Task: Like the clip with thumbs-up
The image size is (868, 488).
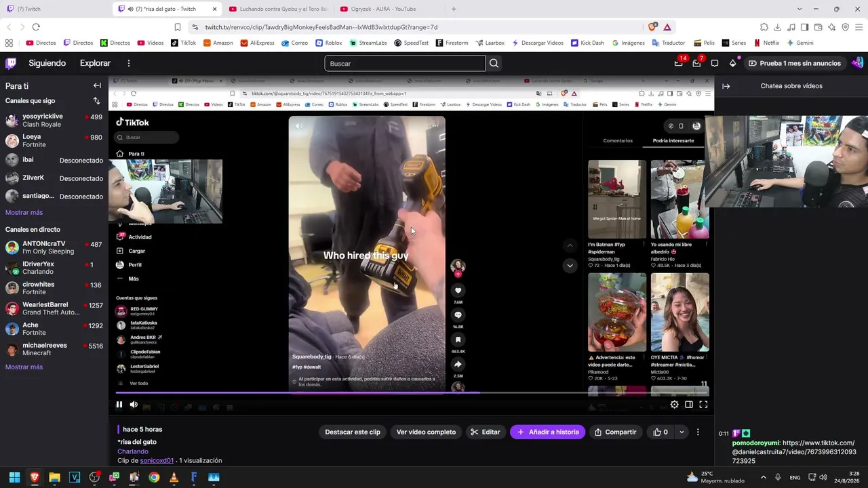Action: 660,432
